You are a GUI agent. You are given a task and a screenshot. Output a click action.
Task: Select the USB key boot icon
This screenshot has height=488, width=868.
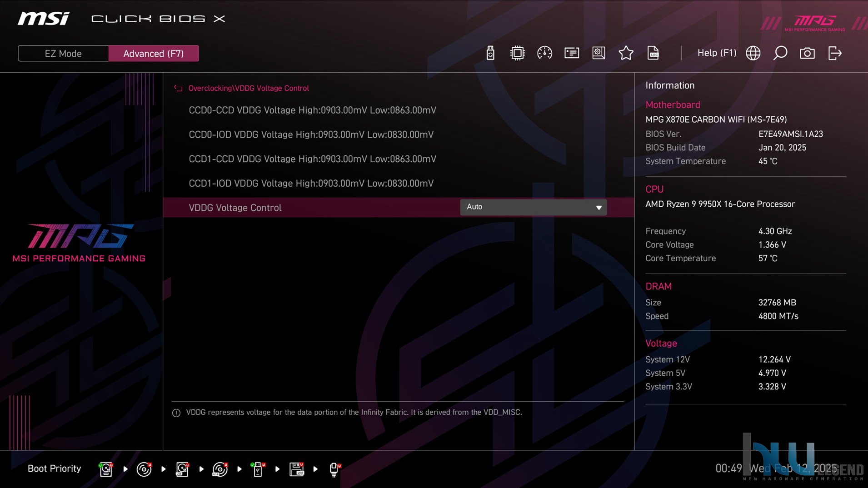[258, 469]
